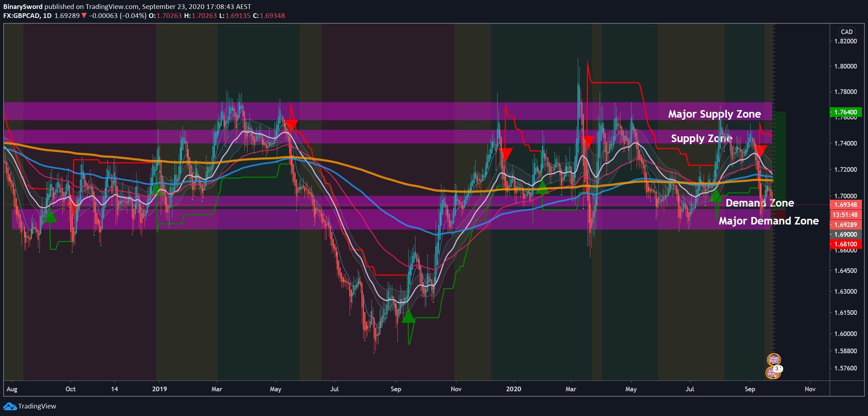
Task: Click the open value O:1.70263
Action: pos(165,16)
